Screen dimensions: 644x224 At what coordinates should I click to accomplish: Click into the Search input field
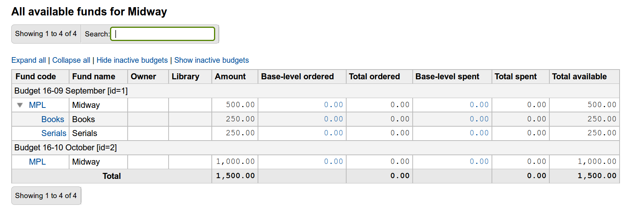tap(163, 34)
